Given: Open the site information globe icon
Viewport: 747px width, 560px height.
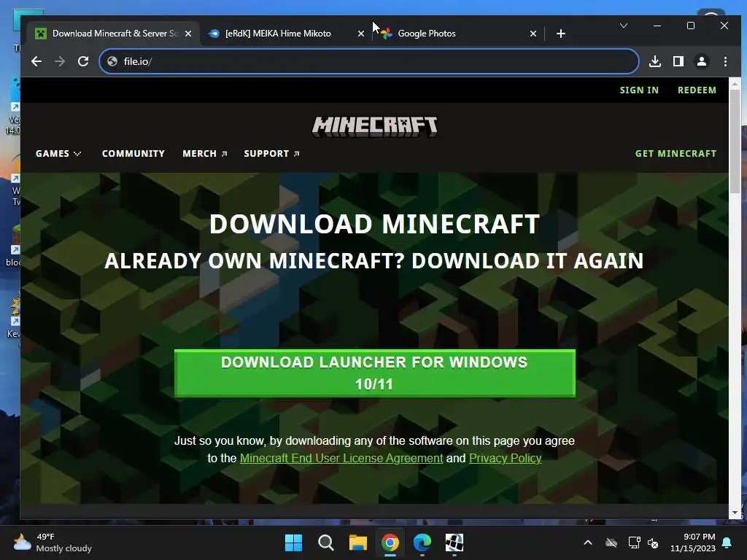Looking at the screenshot, I should pos(112,61).
